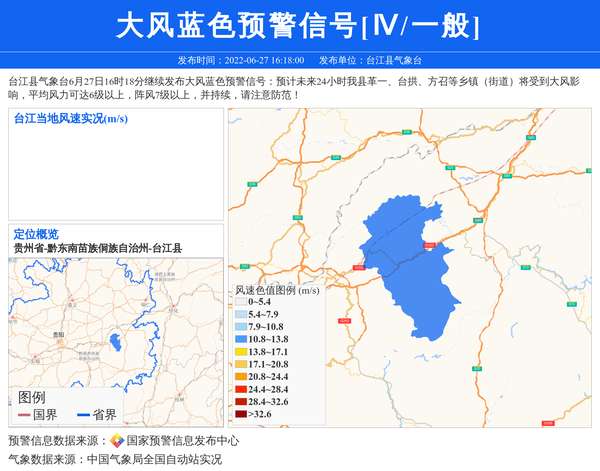Click the red 国界 line symbol in legend

pyautogui.click(x=23, y=414)
